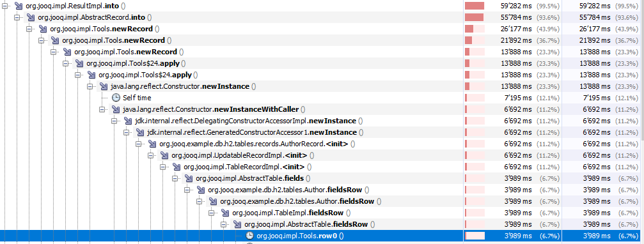Select org.jooq.impl.TableImpl.fieldsRow text
Image resolution: width=644 pixels, height=244 pixels.
(291, 213)
